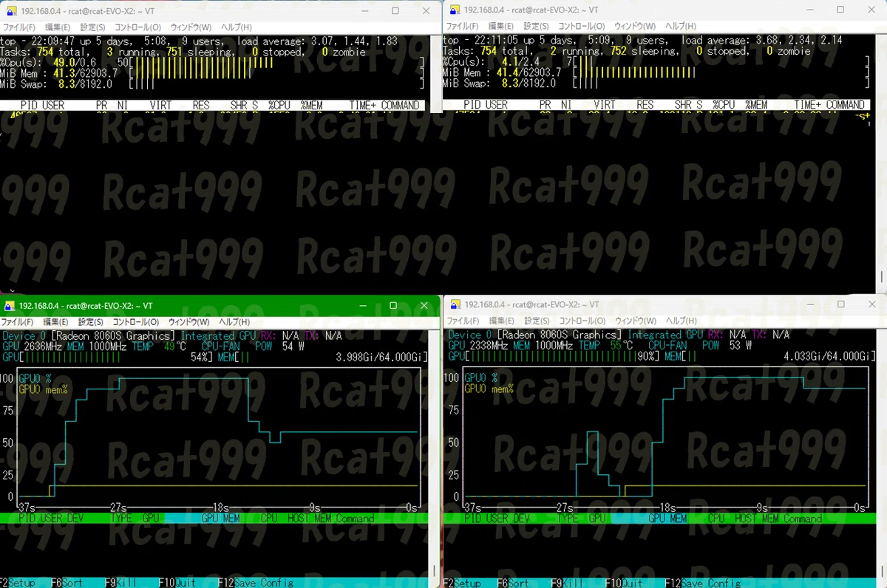
Task: Click GPU MEM column header in 54% GPU window
Action: (221, 519)
